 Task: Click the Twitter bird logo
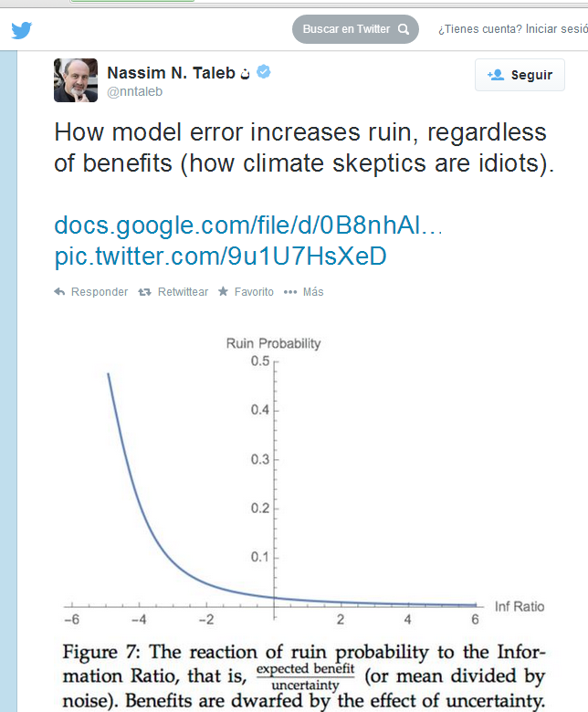click(22, 30)
